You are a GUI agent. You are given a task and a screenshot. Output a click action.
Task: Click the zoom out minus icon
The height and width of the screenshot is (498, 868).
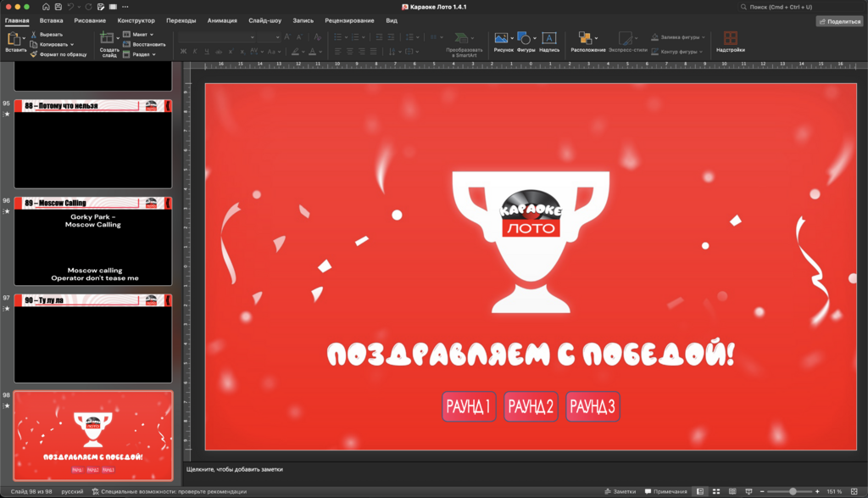[x=762, y=491]
